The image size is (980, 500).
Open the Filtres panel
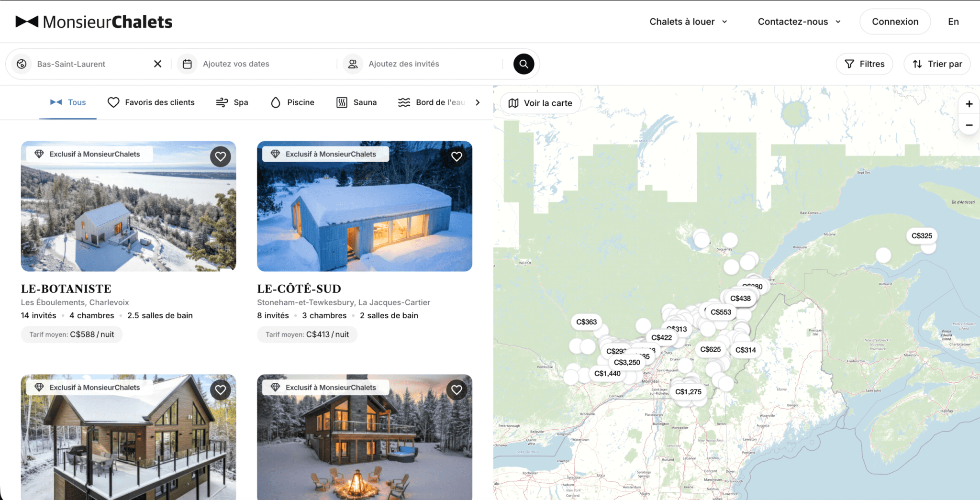pyautogui.click(x=864, y=64)
